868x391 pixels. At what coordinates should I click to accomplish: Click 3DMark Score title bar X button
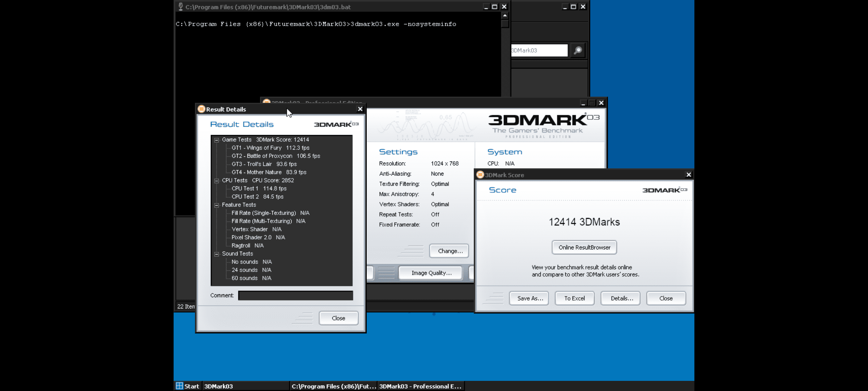689,175
